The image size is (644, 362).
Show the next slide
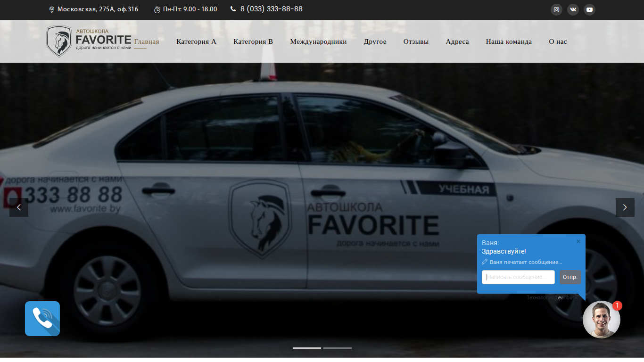pyautogui.click(x=625, y=207)
